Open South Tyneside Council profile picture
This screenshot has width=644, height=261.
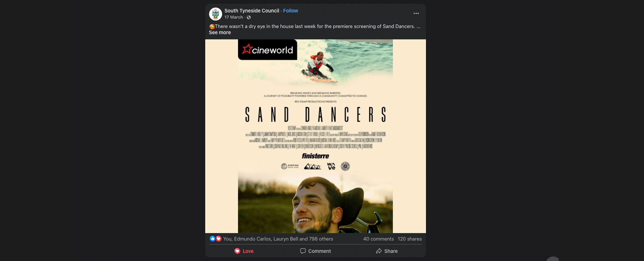(x=215, y=14)
